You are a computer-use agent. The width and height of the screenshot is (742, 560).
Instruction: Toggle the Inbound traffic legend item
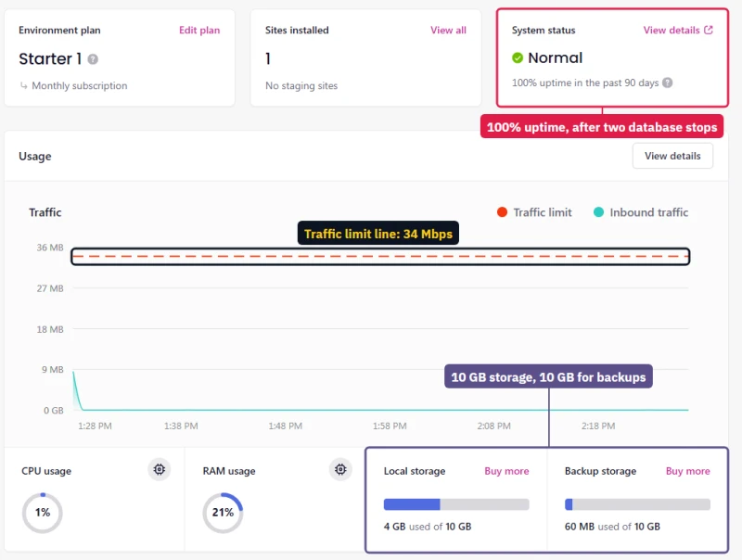pyautogui.click(x=641, y=212)
